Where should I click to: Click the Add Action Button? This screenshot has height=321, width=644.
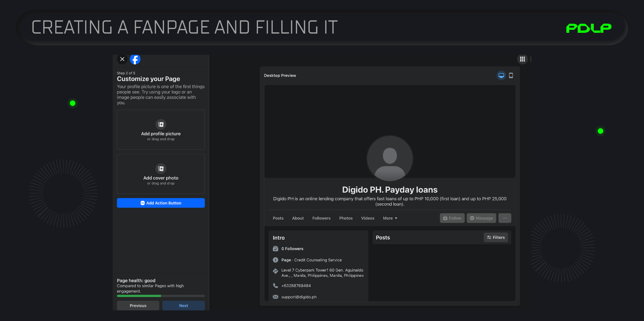161,203
